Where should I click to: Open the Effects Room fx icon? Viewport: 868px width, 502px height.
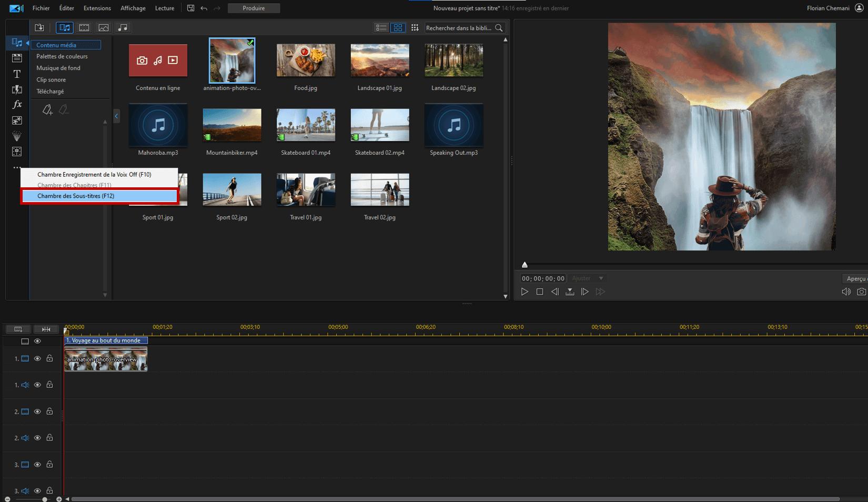17,105
